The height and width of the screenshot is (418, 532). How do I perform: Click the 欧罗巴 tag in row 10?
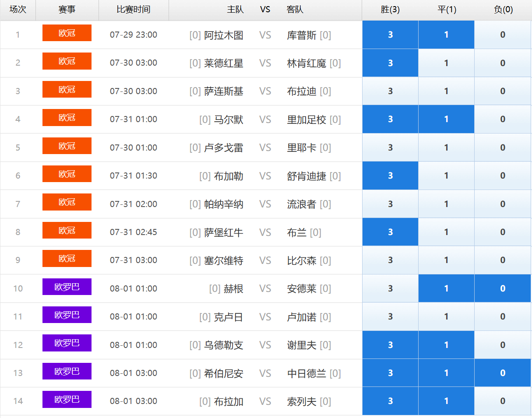[x=67, y=287]
